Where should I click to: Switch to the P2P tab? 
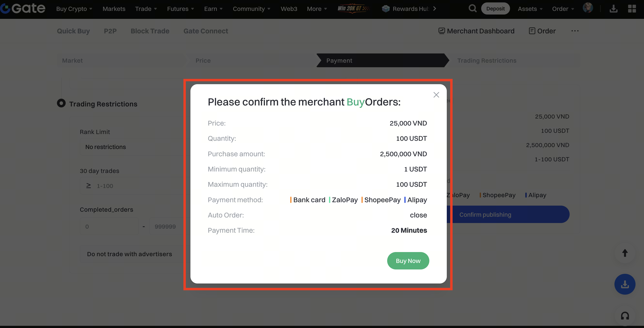pos(110,31)
